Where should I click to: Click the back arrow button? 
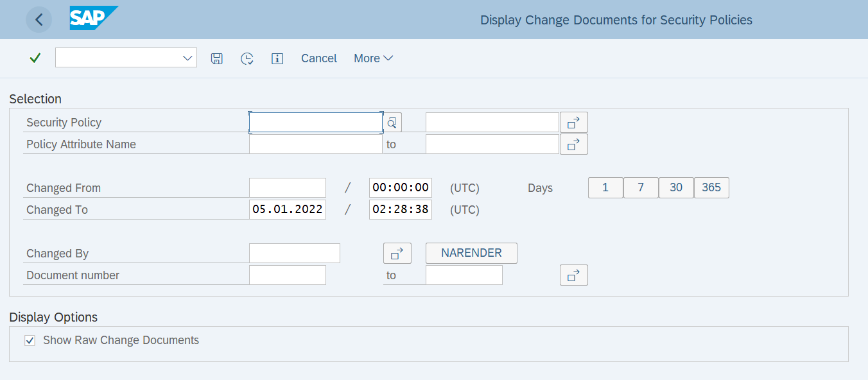tap(39, 20)
